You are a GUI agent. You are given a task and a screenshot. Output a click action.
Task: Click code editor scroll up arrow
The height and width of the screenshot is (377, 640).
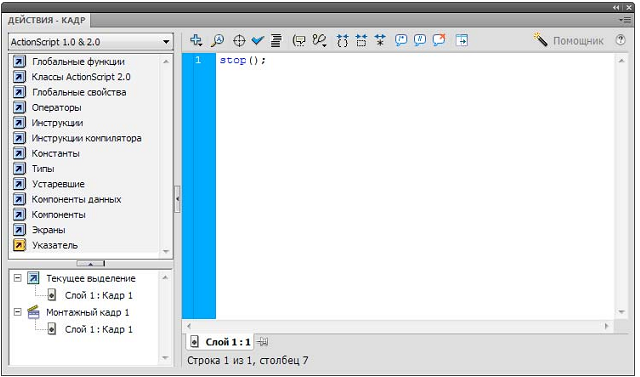pos(621,61)
